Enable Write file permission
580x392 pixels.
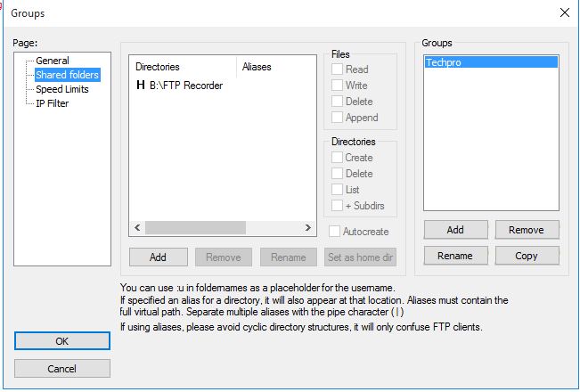337,85
